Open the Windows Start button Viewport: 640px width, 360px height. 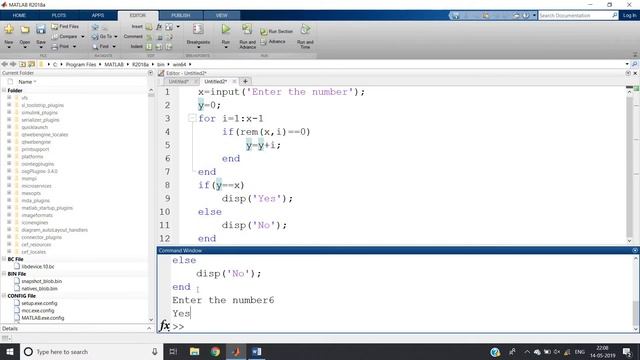coord(9,351)
